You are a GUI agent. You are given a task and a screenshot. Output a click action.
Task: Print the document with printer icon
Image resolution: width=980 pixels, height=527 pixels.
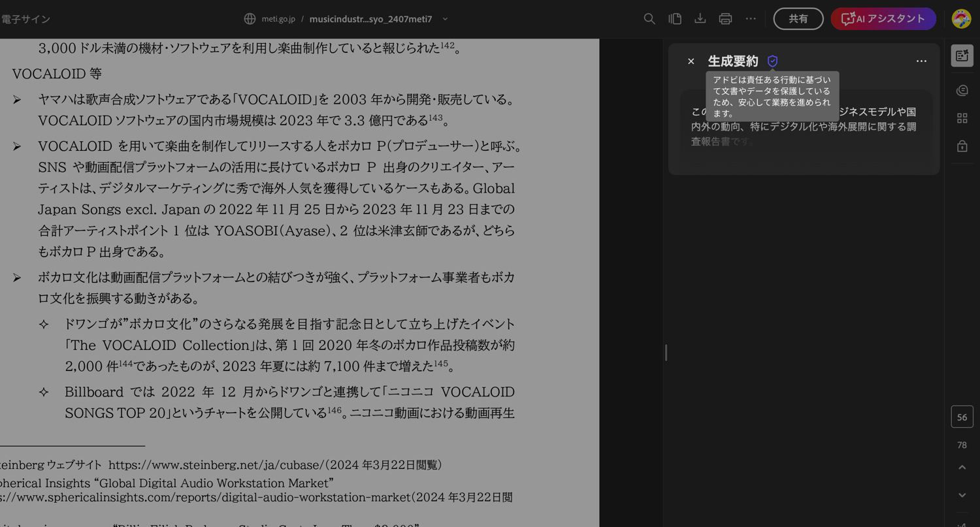pos(725,19)
